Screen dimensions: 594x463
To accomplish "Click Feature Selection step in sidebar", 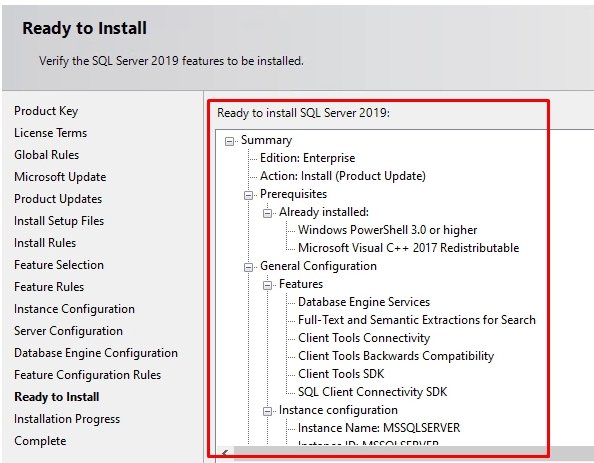I will (59, 265).
